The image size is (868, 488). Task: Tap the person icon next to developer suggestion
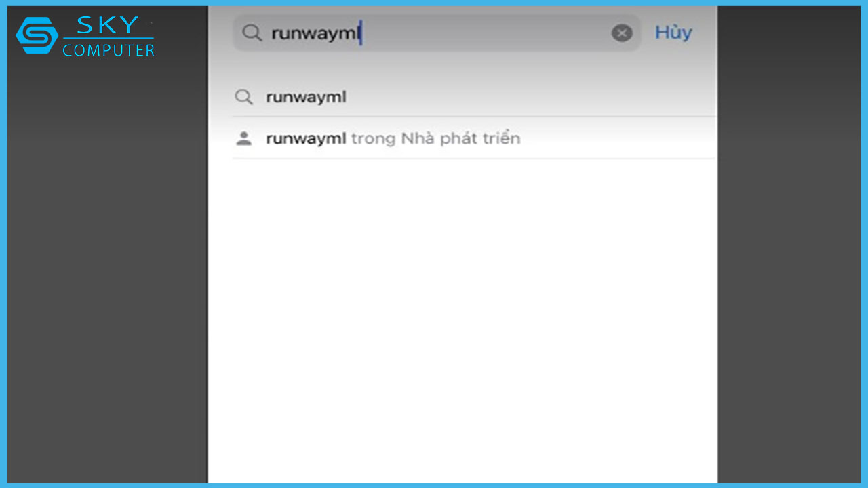point(244,138)
